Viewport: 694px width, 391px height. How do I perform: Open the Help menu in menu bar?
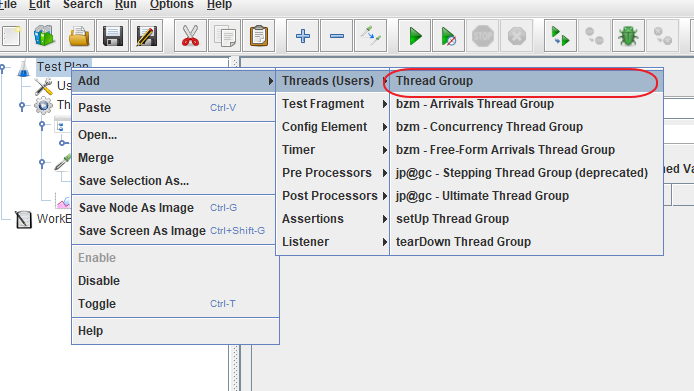[220, 5]
